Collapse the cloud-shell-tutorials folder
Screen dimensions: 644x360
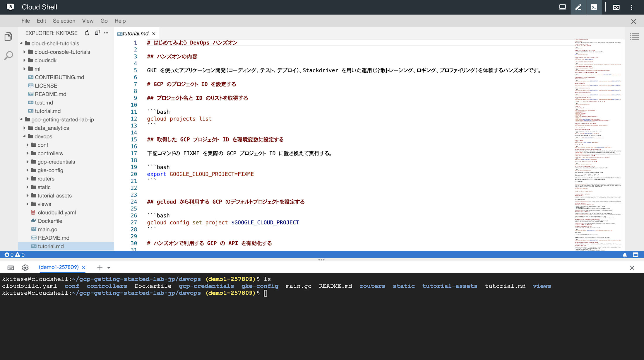[21, 43]
